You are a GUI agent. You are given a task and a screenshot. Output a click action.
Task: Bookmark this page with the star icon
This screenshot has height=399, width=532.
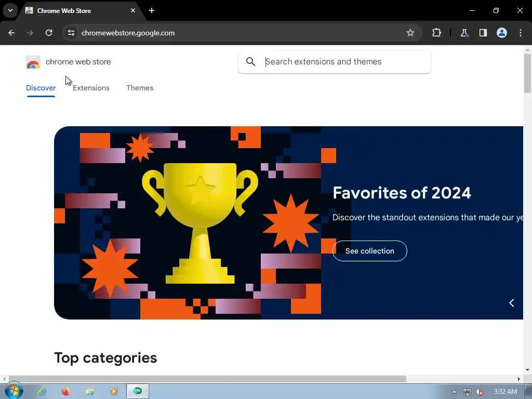coord(410,33)
